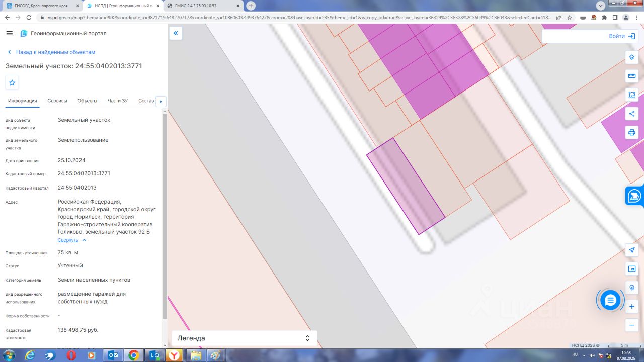Open the map layers tool

tap(632, 57)
